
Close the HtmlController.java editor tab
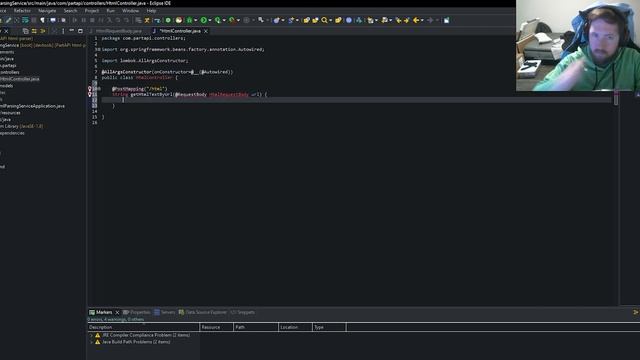[206, 31]
